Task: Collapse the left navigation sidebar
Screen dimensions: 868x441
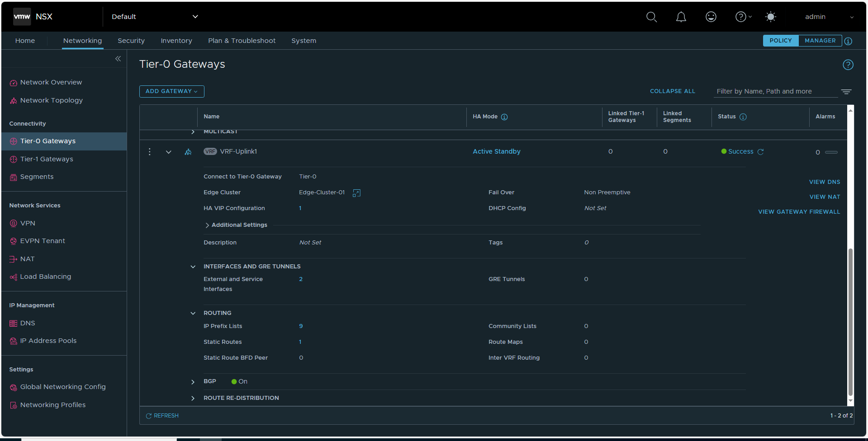Action: pyautogui.click(x=118, y=59)
